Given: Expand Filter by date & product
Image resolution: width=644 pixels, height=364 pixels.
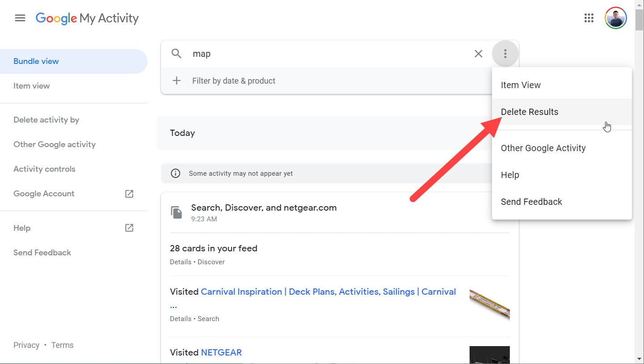Looking at the screenshot, I should point(233,80).
